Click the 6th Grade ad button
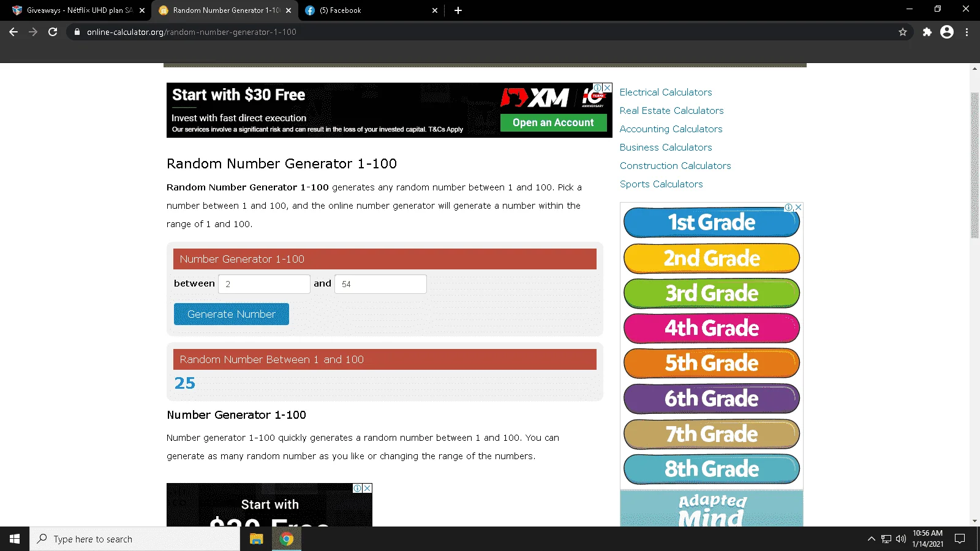Screen dimensions: 980x551 coord(712,399)
